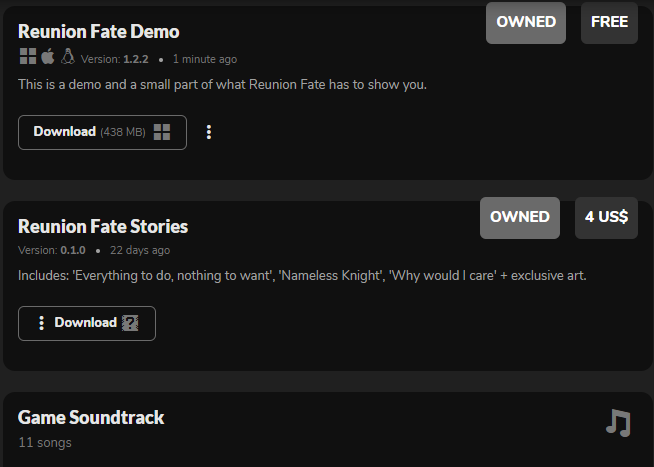Click the Linux penguin platform icon
Viewport: 654px width, 467px height.
coord(68,57)
